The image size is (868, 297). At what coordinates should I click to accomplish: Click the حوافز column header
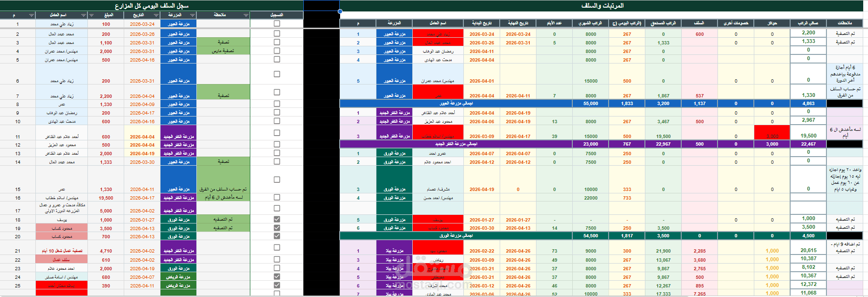point(772,23)
